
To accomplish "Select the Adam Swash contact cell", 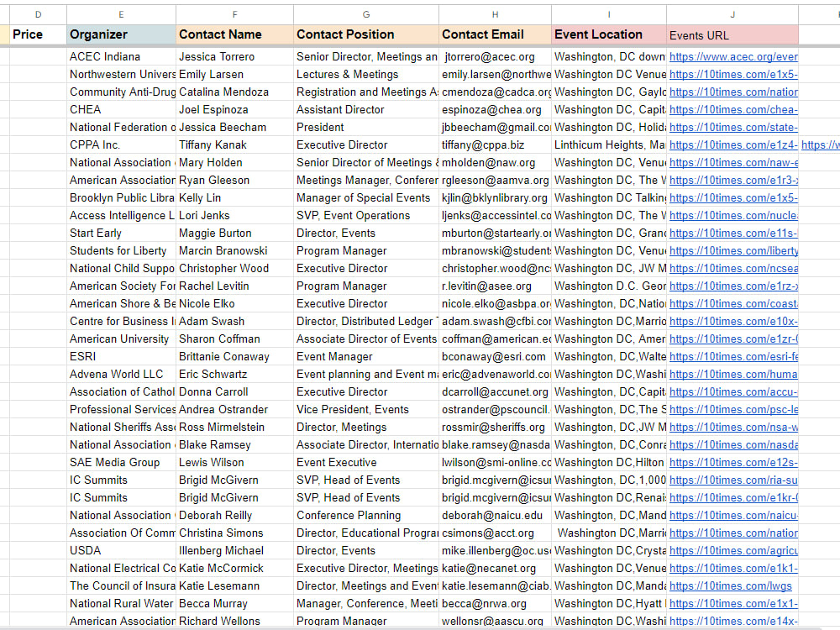I will pos(234,322).
